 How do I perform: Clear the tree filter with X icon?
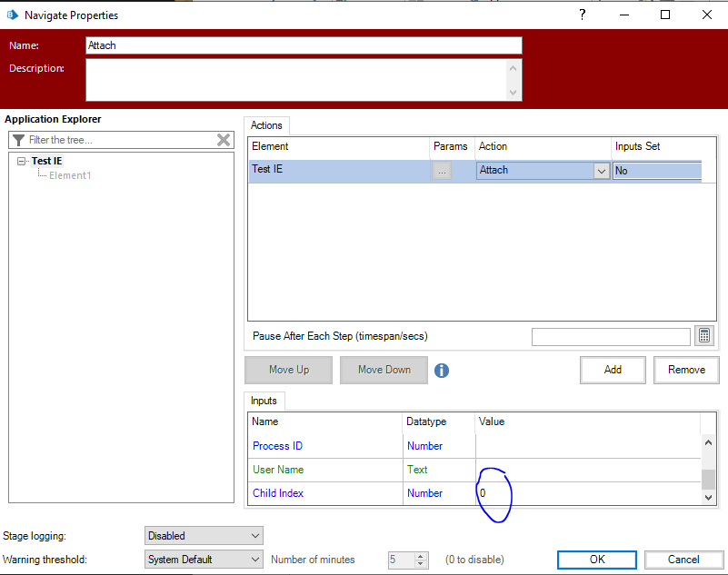point(224,140)
